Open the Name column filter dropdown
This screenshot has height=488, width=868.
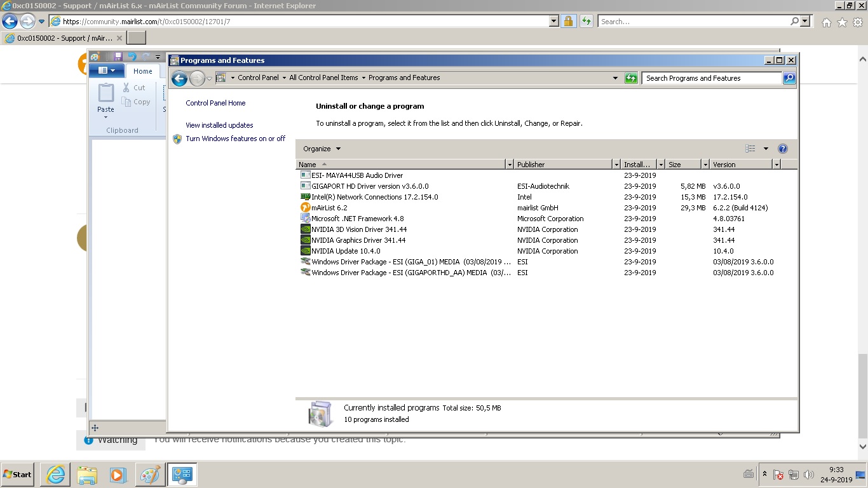click(x=509, y=165)
